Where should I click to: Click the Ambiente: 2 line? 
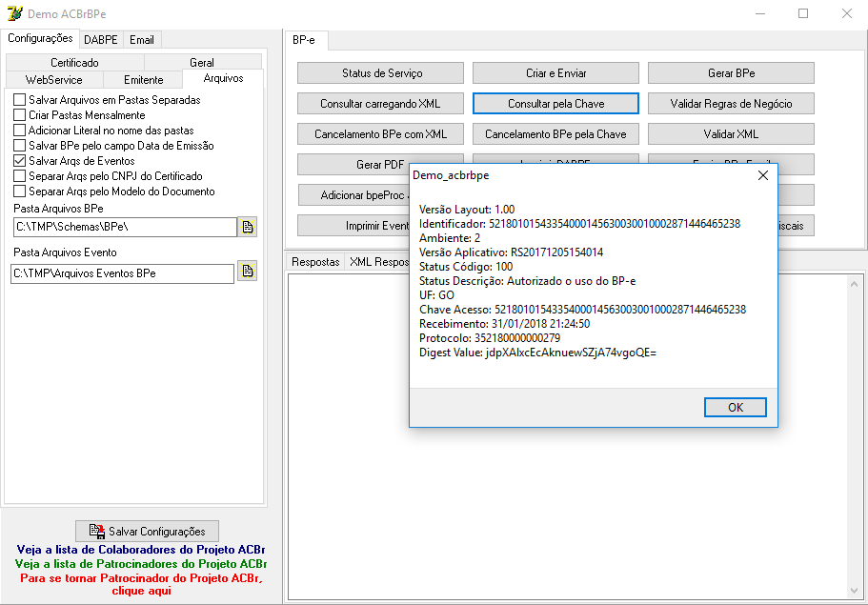(x=450, y=238)
